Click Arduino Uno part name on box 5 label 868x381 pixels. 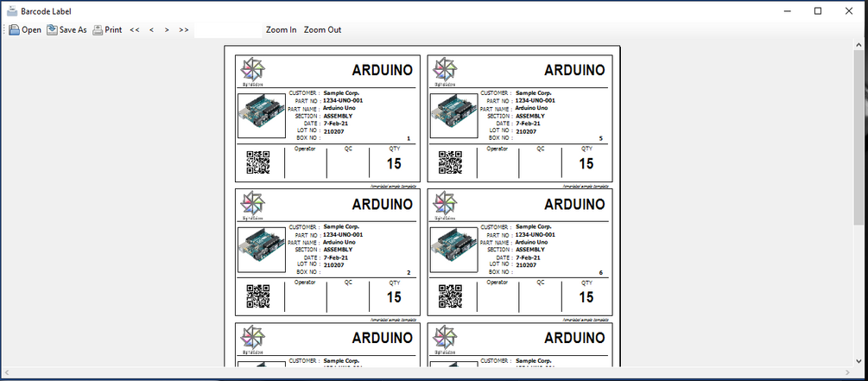click(x=531, y=108)
